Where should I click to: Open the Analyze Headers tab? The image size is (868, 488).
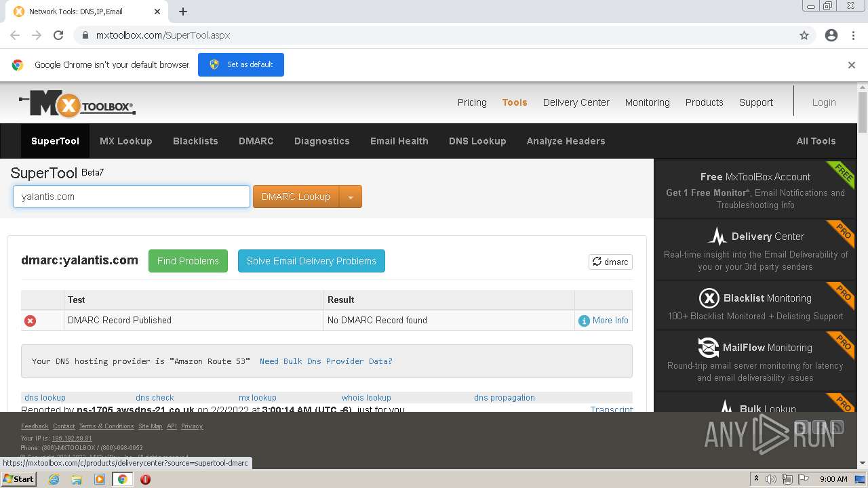tap(566, 141)
